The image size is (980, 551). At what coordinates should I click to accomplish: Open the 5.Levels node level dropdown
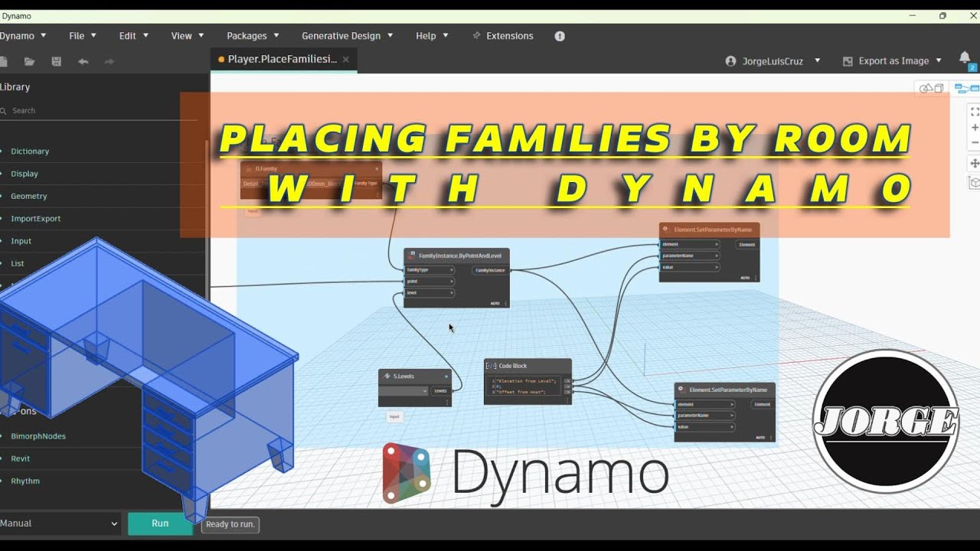(x=404, y=391)
